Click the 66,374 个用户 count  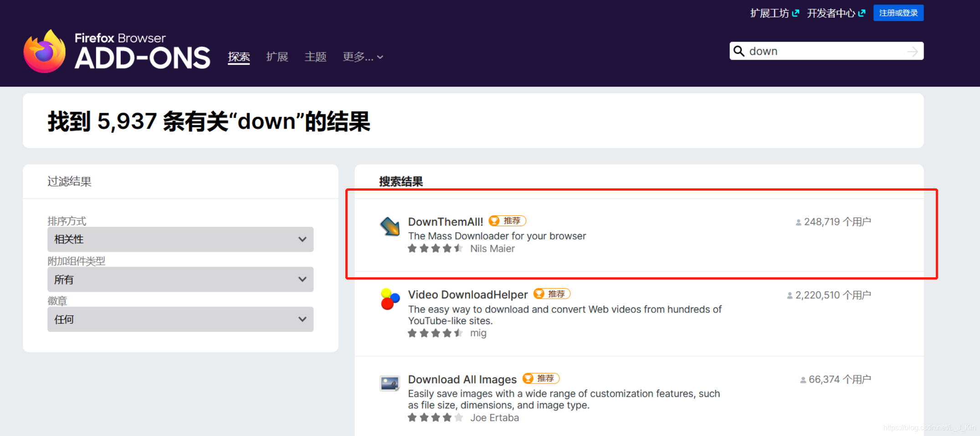click(836, 379)
